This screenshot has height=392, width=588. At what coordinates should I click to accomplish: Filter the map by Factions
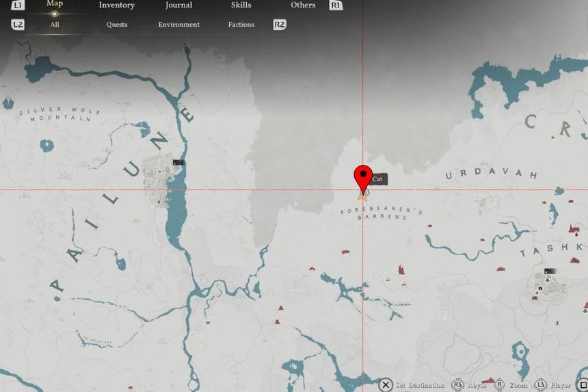coord(241,25)
